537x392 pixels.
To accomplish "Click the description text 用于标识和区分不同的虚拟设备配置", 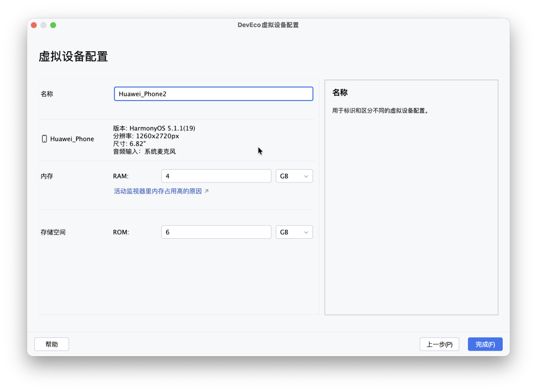I will [380, 110].
